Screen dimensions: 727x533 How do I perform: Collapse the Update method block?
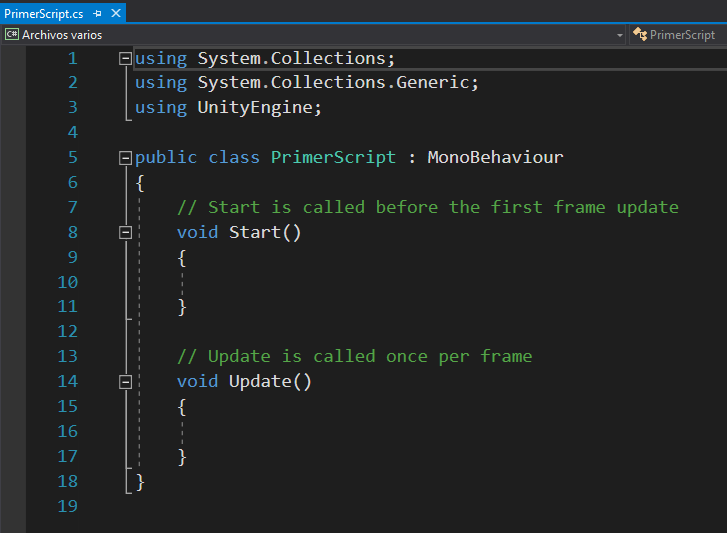pos(125,382)
